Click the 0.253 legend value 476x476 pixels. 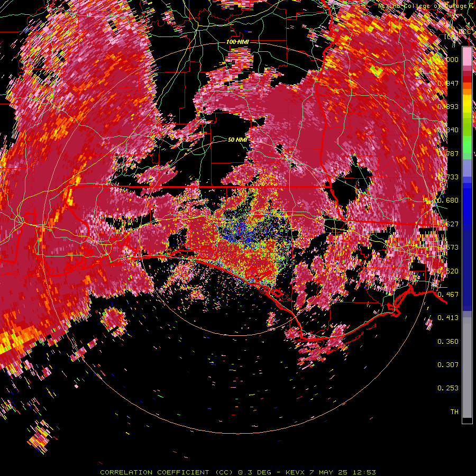coord(448,388)
